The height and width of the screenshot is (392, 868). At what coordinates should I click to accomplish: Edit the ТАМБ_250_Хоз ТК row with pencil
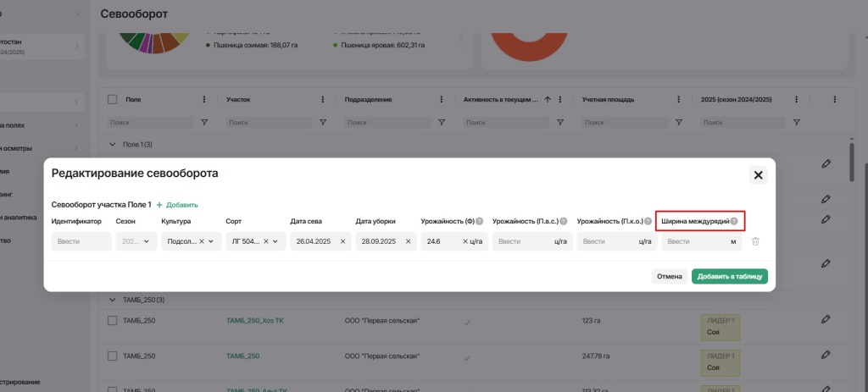pos(826,319)
